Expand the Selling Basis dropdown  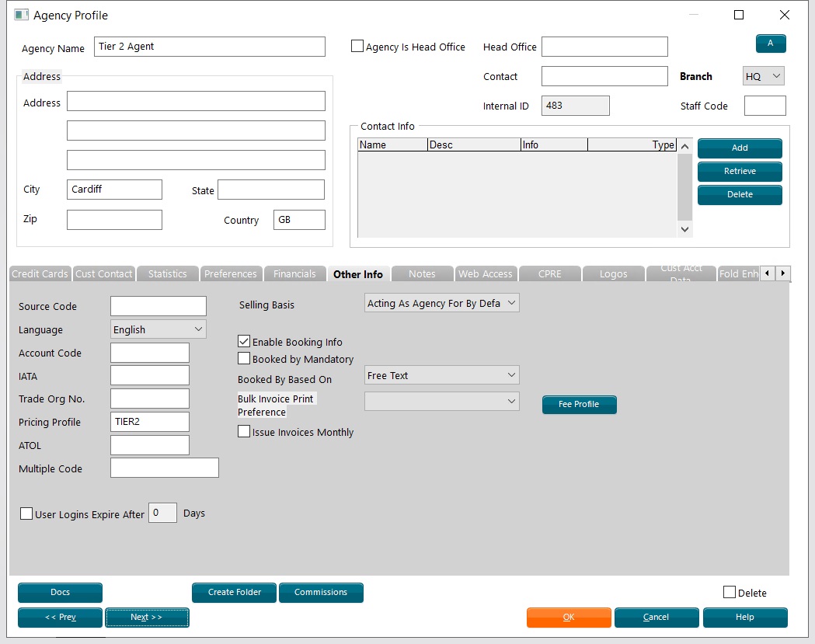click(x=442, y=303)
